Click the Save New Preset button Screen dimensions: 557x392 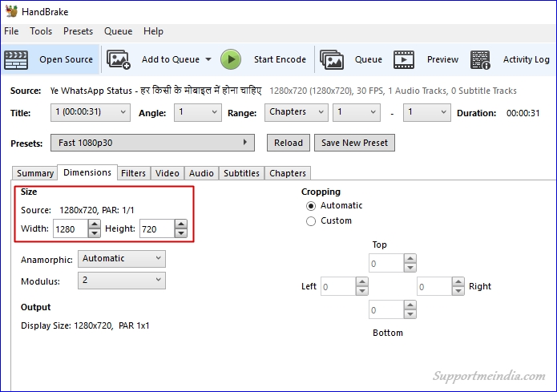point(354,143)
